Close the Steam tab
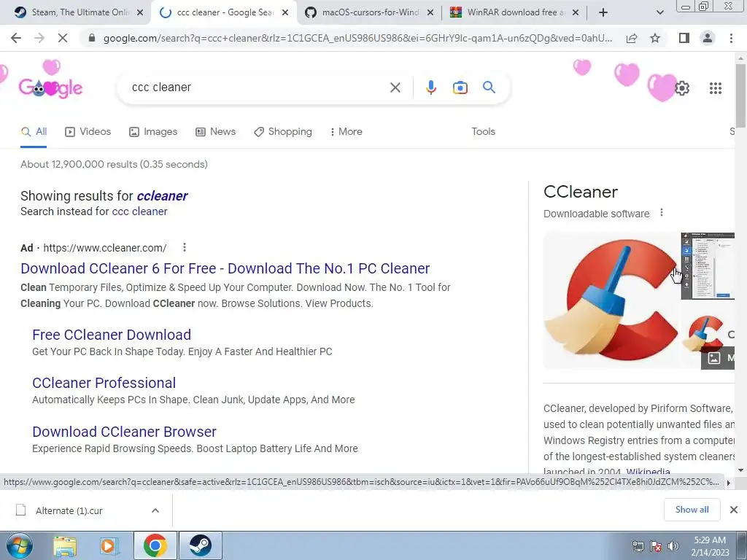The image size is (747, 560). tap(140, 13)
